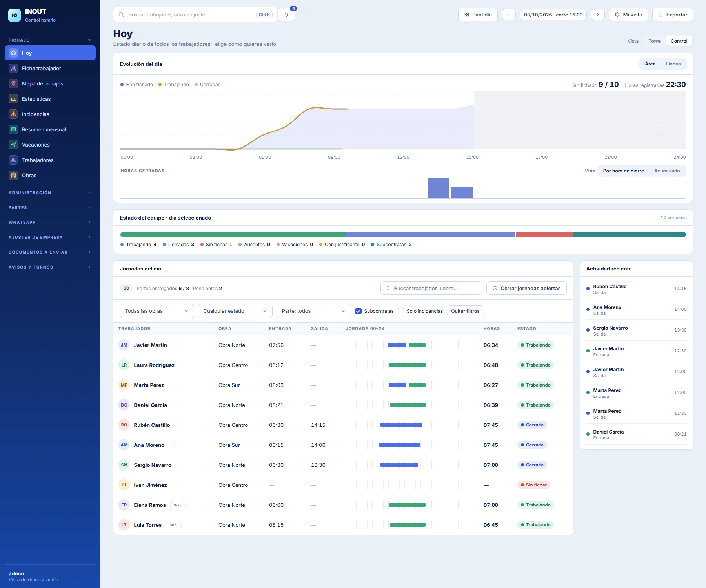This screenshot has width=706, height=588.
Task: Go to previous day arrow
Action: point(509,15)
